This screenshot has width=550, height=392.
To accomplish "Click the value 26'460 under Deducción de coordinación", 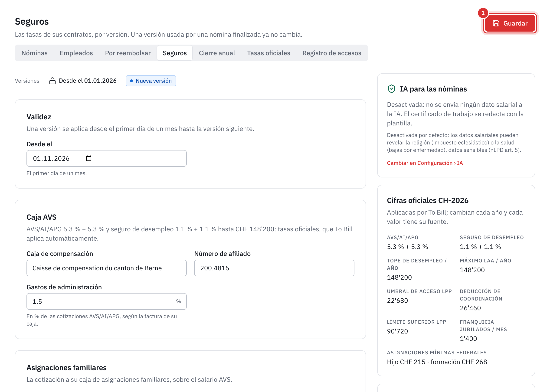I will 470,308.
